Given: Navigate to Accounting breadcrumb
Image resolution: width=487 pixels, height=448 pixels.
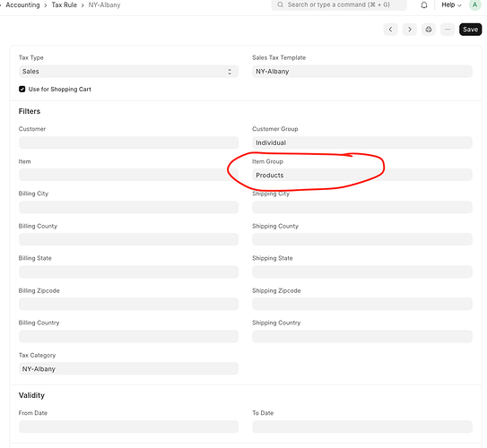Looking at the screenshot, I should [x=22, y=5].
